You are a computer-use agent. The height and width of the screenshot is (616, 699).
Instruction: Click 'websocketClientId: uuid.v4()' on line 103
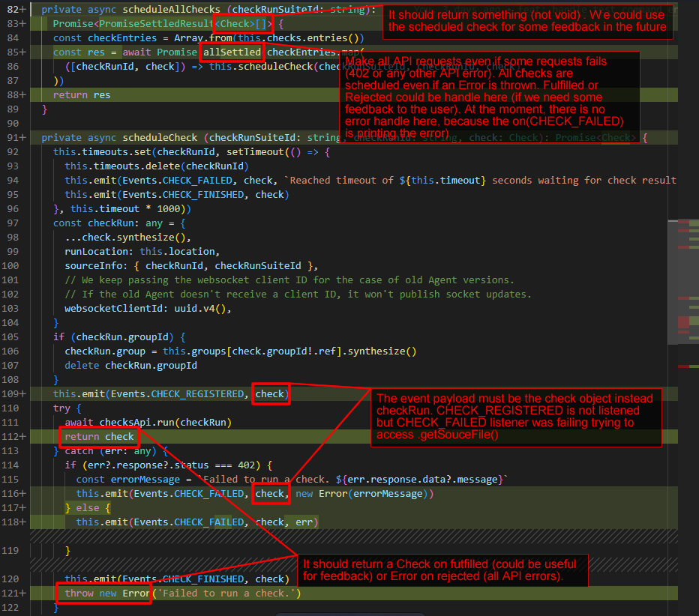pyautogui.click(x=145, y=309)
